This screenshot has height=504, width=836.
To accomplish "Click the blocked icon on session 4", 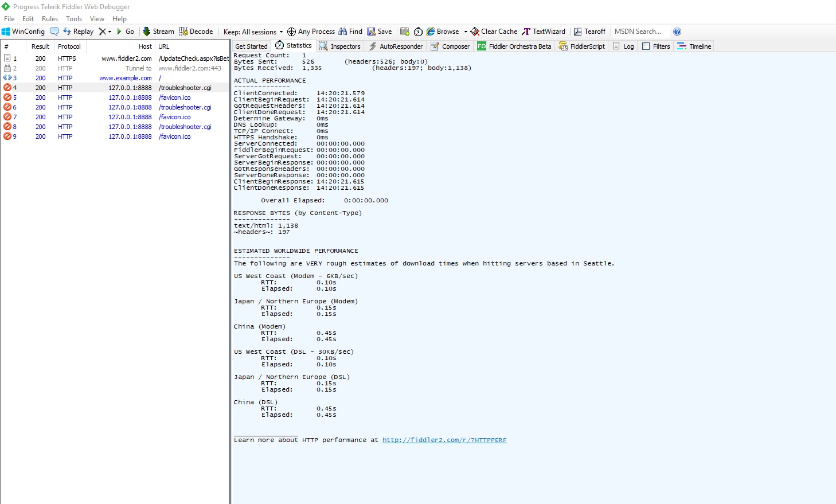I will [x=7, y=88].
